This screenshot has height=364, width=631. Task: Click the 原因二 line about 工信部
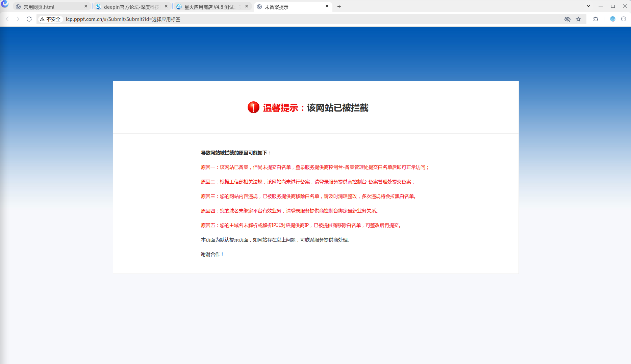[308, 182]
